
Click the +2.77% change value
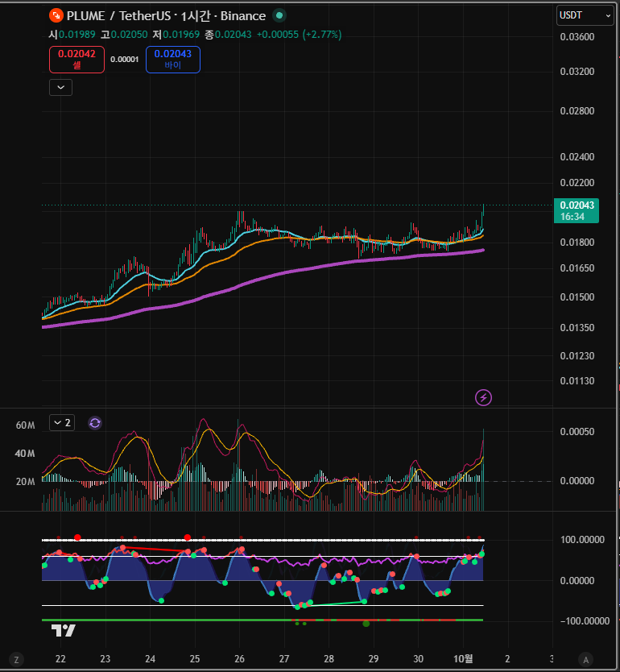[322, 35]
